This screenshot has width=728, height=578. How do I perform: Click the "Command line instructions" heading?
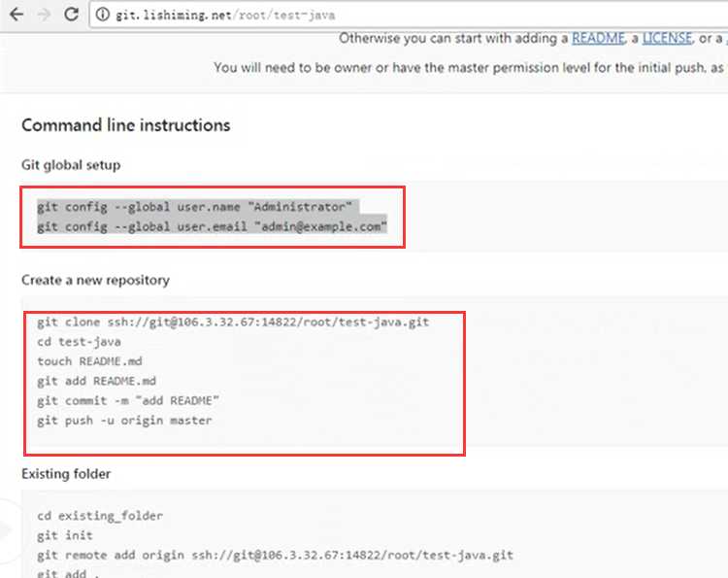pyautogui.click(x=126, y=125)
